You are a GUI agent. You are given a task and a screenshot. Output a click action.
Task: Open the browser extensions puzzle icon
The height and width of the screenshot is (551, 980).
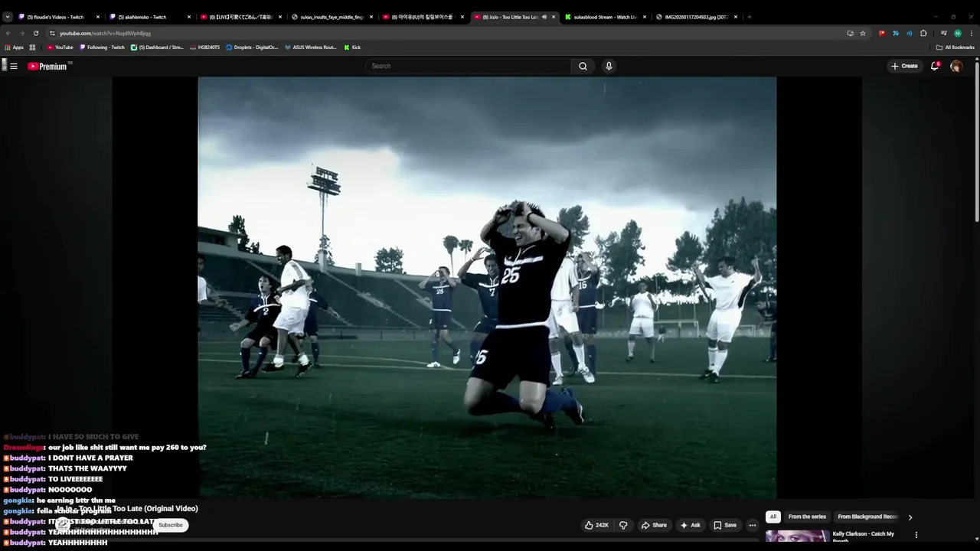[x=923, y=33]
